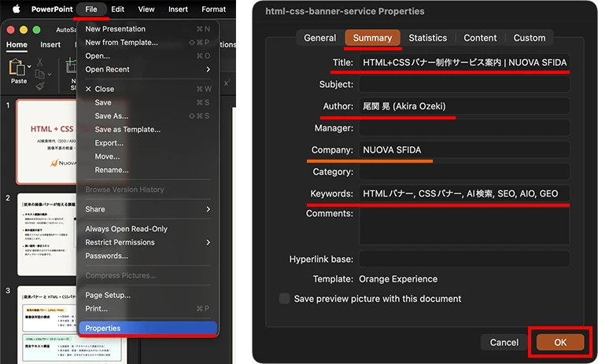Click the Author input field

(x=464, y=106)
